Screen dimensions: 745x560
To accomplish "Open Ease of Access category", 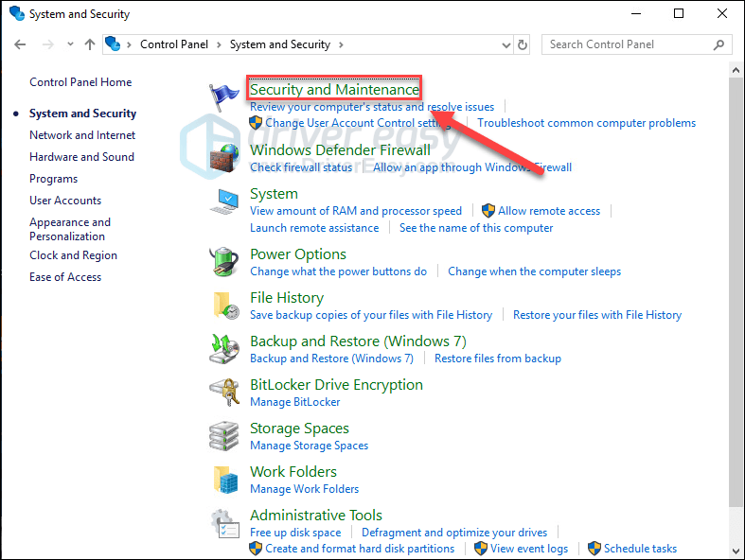I will 65,277.
